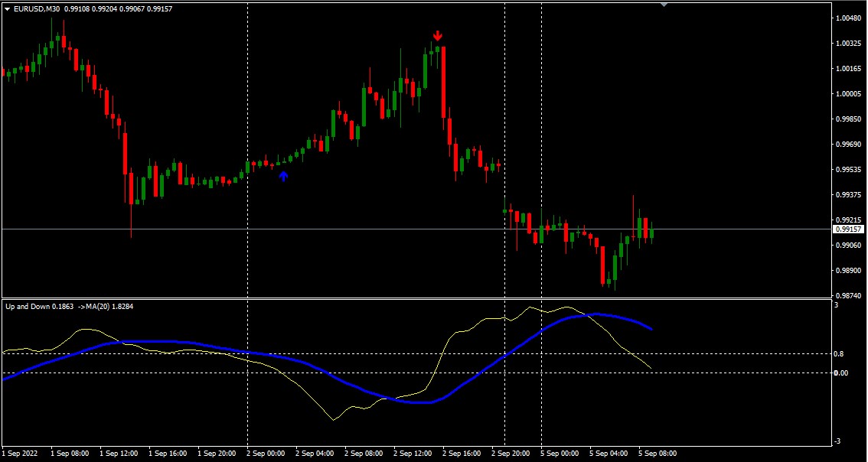The width and height of the screenshot is (868, 462).
Task: Click indicator scale label -3
Action: 837,441
